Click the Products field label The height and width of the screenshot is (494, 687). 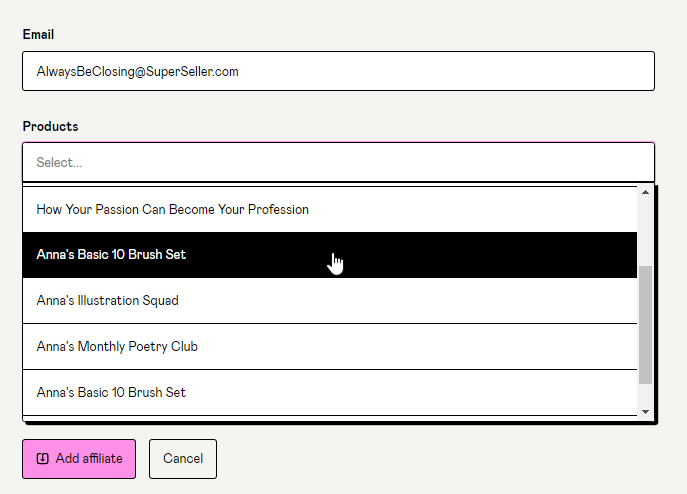click(50, 126)
